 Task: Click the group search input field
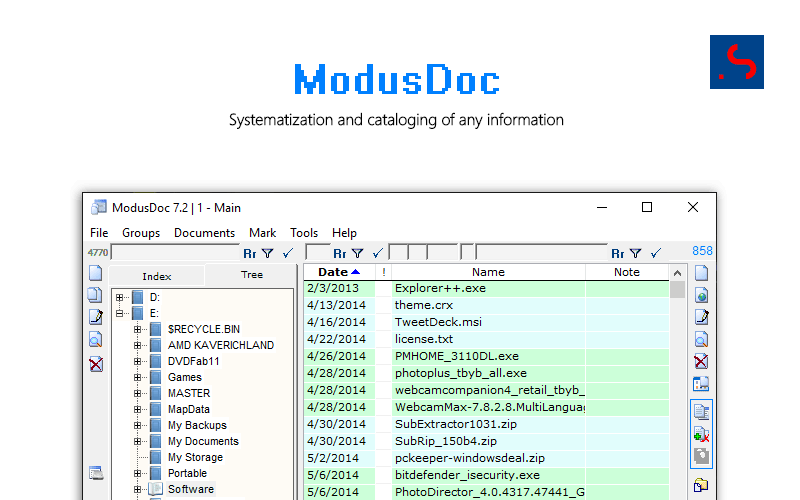[x=175, y=253]
